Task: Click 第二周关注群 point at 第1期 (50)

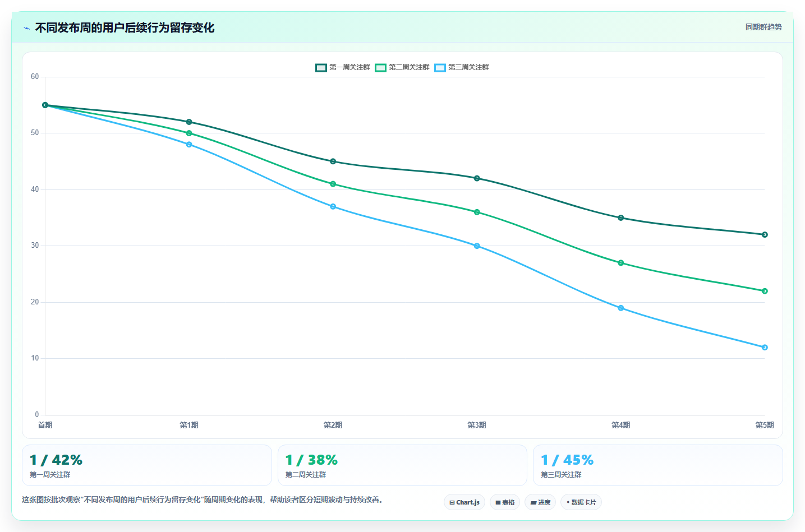Action: 189,133
